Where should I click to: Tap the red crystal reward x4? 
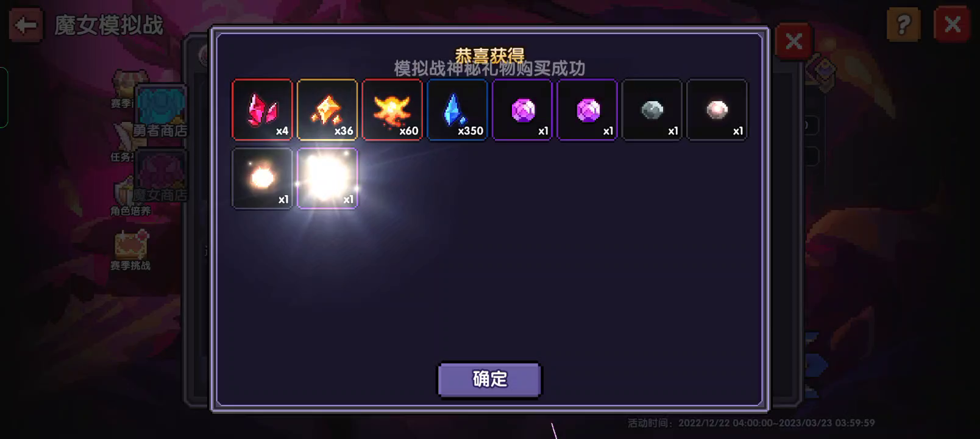(262, 110)
